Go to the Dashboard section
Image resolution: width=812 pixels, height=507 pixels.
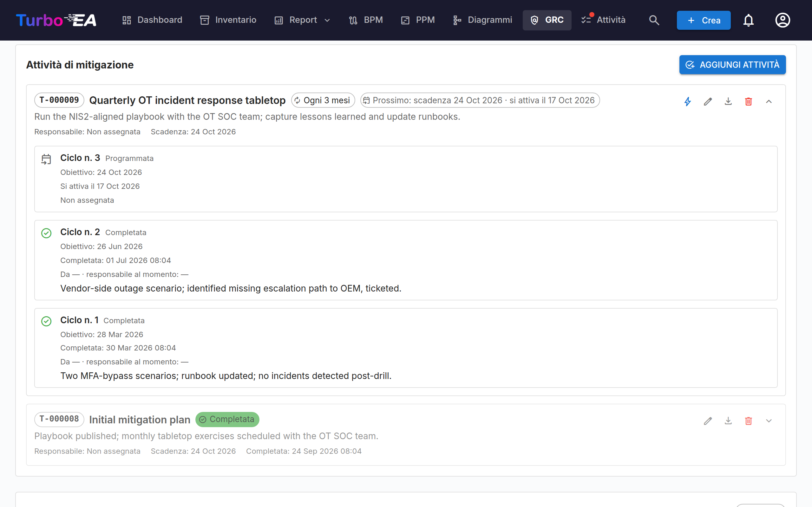click(x=152, y=20)
